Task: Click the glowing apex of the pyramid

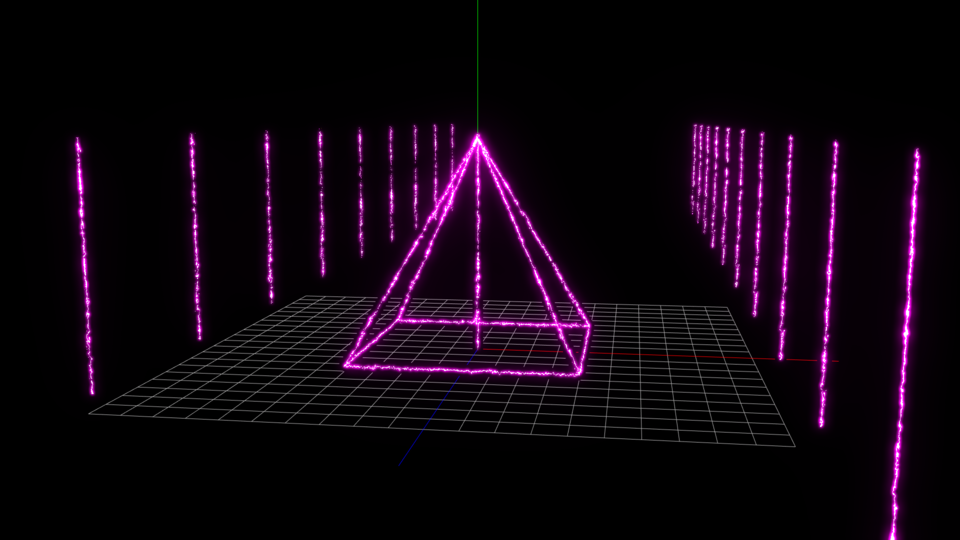Action: (x=478, y=140)
